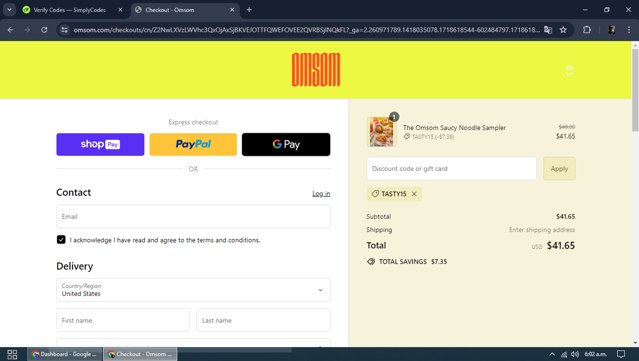Click the address bar URL
Viewport: 639px width, 361px height.
(x=306, y=30)
